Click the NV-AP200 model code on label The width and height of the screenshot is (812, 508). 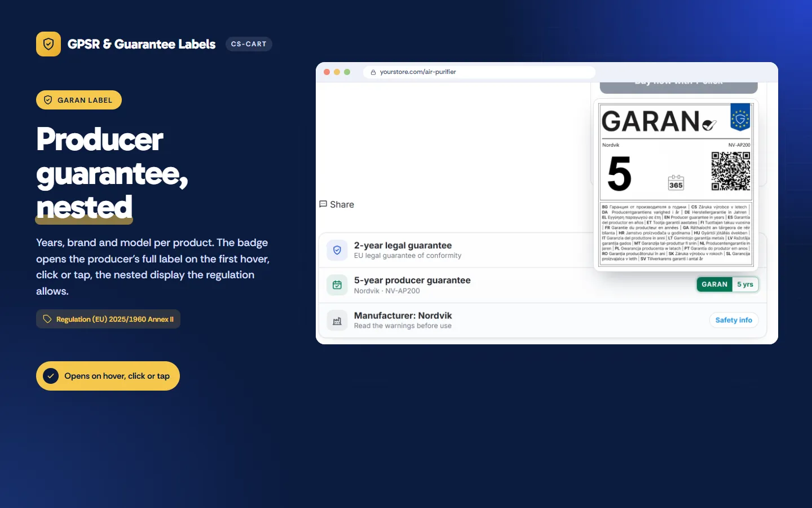pyautogui.click(x=739, y=145)
